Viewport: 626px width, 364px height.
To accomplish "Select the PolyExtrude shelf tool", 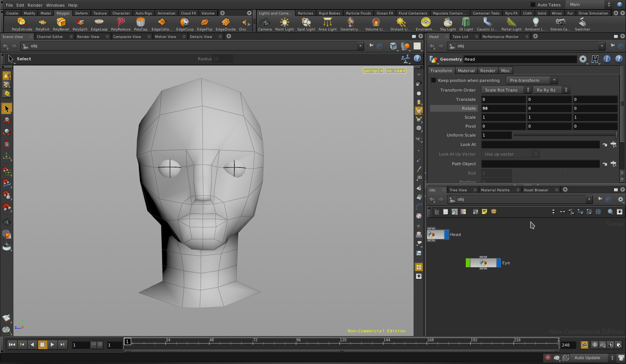I will coord(22,22).
